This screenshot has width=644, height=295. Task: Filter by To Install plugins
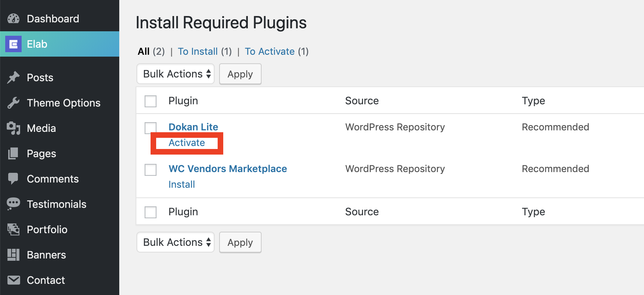coord(198,51)
